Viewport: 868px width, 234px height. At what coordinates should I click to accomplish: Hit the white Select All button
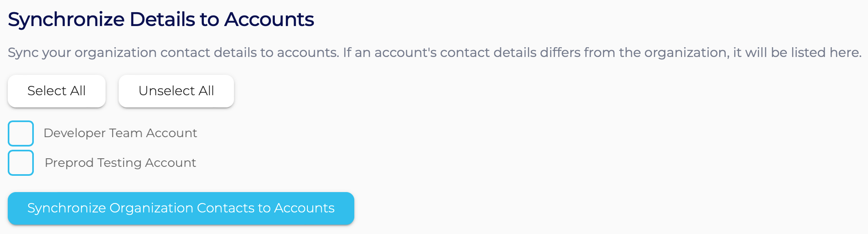(57, 91)
